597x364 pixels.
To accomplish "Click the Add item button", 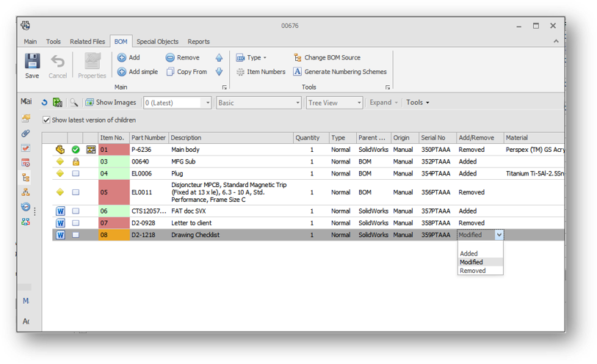I will (129, 57).
